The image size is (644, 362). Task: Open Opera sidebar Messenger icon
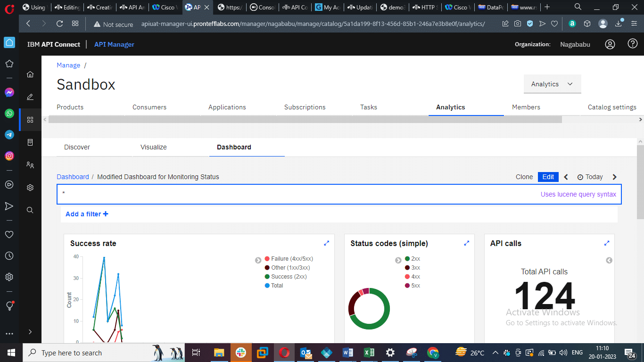[9, 92]
